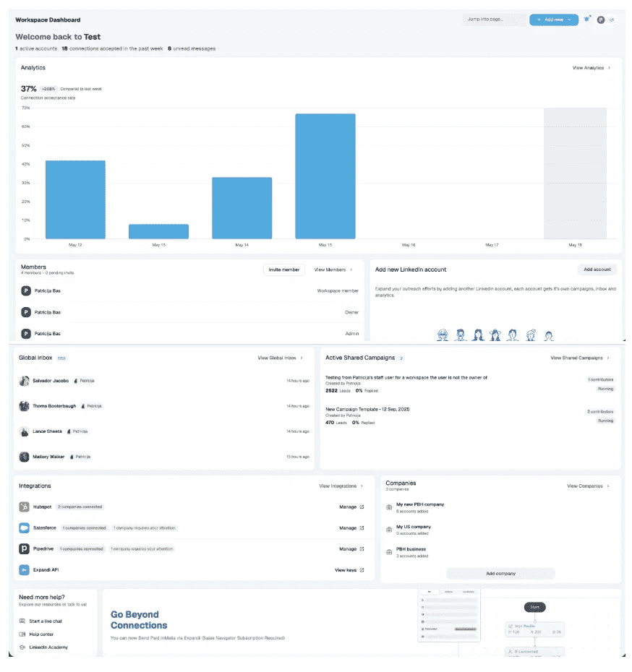
Task: Click the live chat icon
Action: (22, 621)
